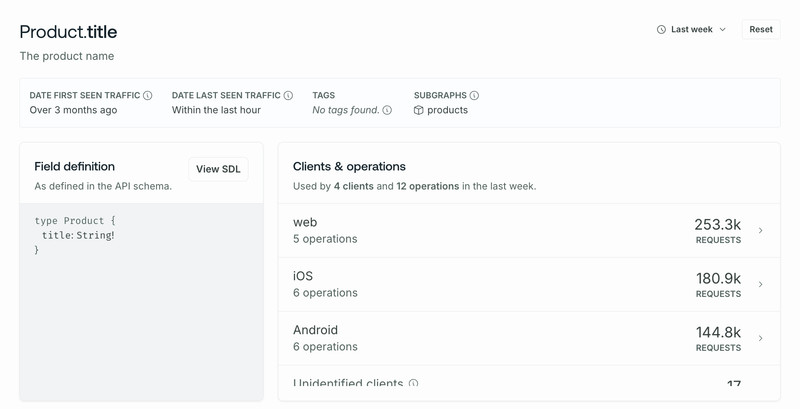800x409 pixels.
Task: Click the 180.9k requests value
Action: (718, 278)
